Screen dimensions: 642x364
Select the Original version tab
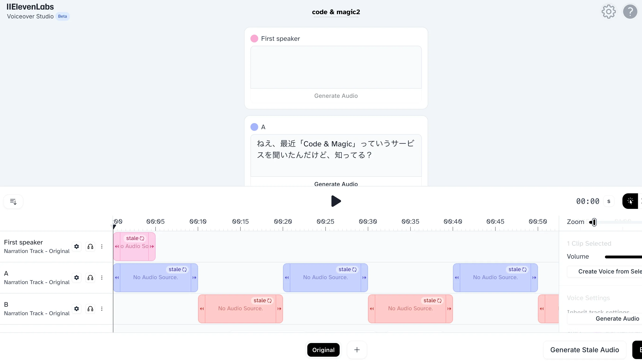pos(323,350)
